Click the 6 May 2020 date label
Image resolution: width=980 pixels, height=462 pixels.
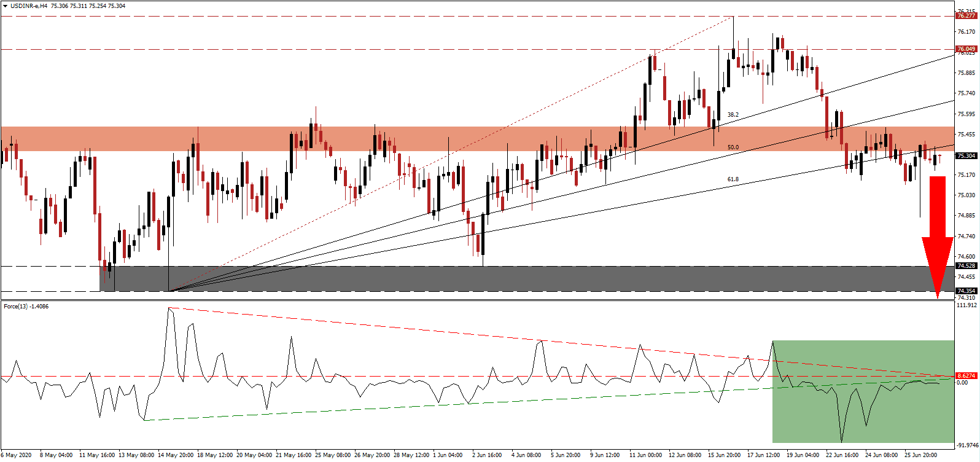[x=17, y=455]
